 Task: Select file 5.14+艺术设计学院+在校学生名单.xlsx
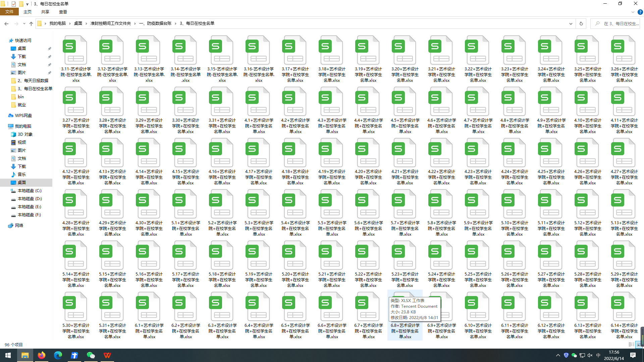point(76,264)
